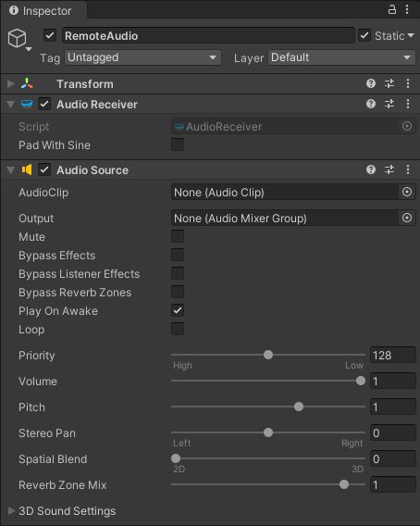Viewport: 420px width, 526px height.
Task: Click the Audio Source speaker icon
Action: click(27, 169)
